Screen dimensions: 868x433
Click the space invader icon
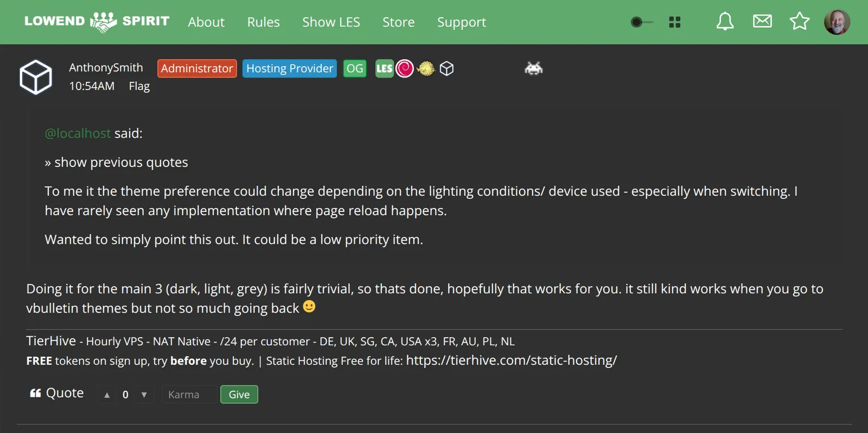[534, 68]
